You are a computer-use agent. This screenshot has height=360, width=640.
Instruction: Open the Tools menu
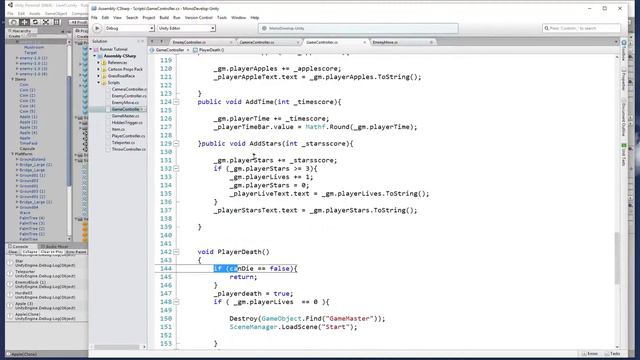click(222, 18)
